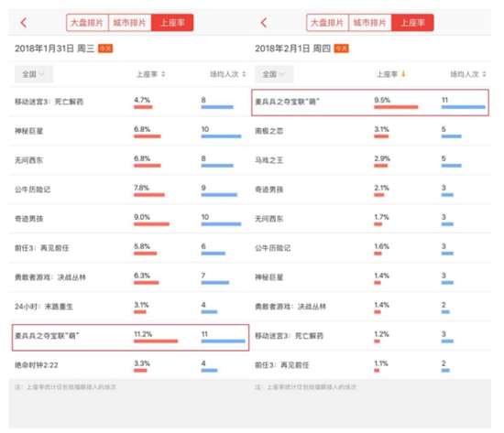Screen dimensions: 504x433
Task: Click the 今天 badge beside 2018年1月31日
Action: tap(105, 49)
